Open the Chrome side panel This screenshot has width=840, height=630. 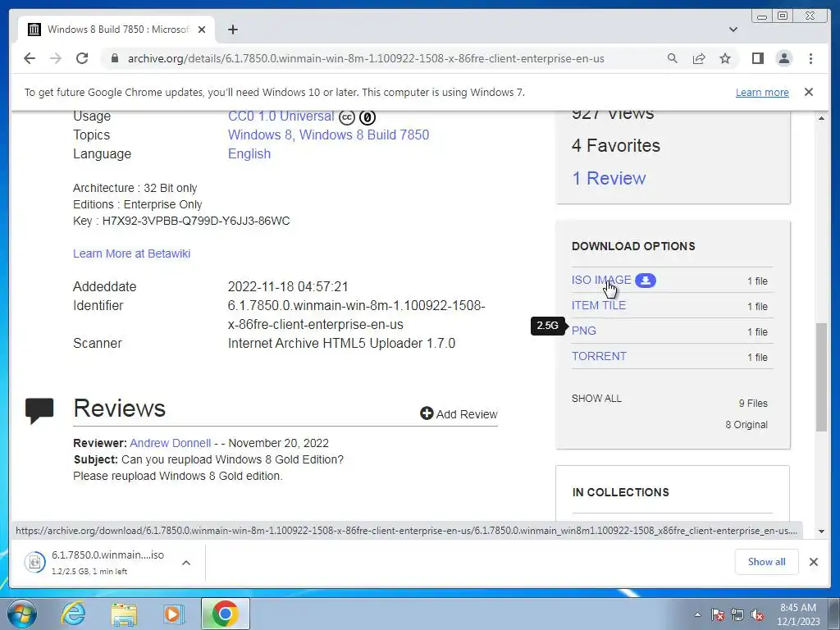point(757,58)
